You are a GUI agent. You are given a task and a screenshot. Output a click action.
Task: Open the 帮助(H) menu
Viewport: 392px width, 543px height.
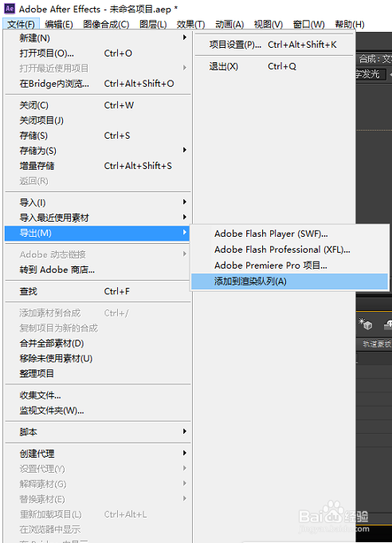(350, 24)
